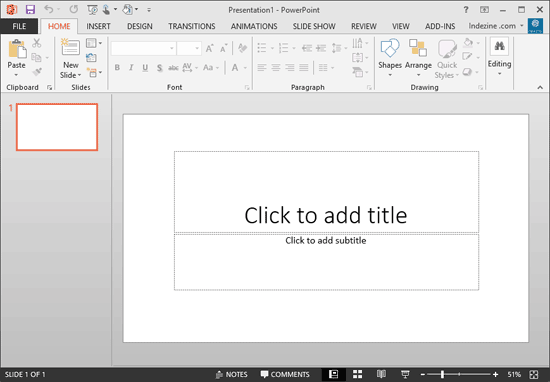This screenshot has width=550, height=382.
Task: Justify text alignment
Action: pyautogui.click(x=304, y=67)
